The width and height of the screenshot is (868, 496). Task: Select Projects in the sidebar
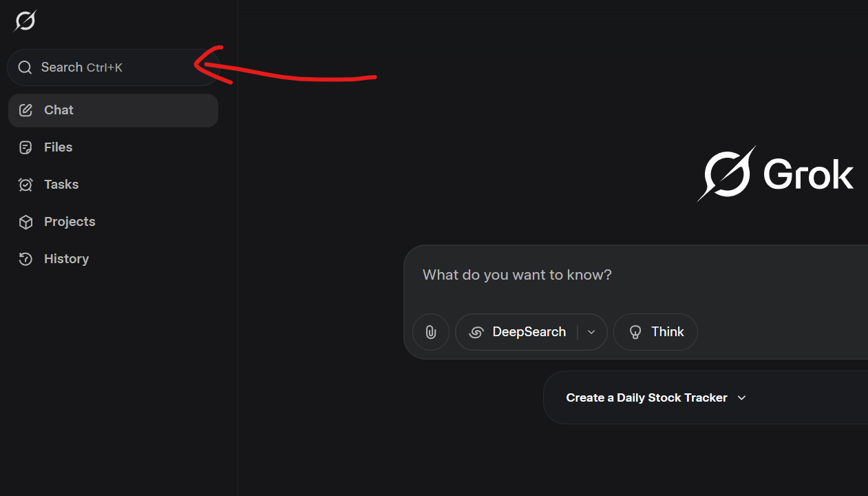click(x=113, y=222)
